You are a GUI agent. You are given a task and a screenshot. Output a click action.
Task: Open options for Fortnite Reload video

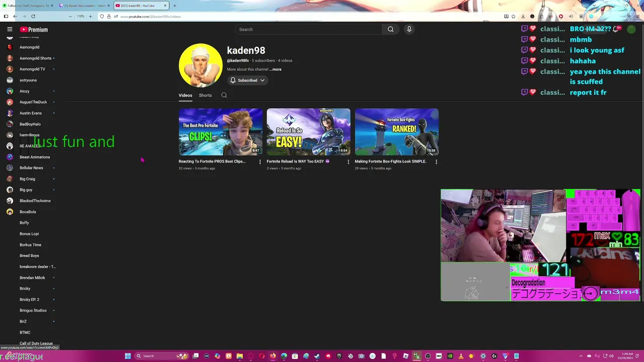pyautogui.click(x=348, y=162)
